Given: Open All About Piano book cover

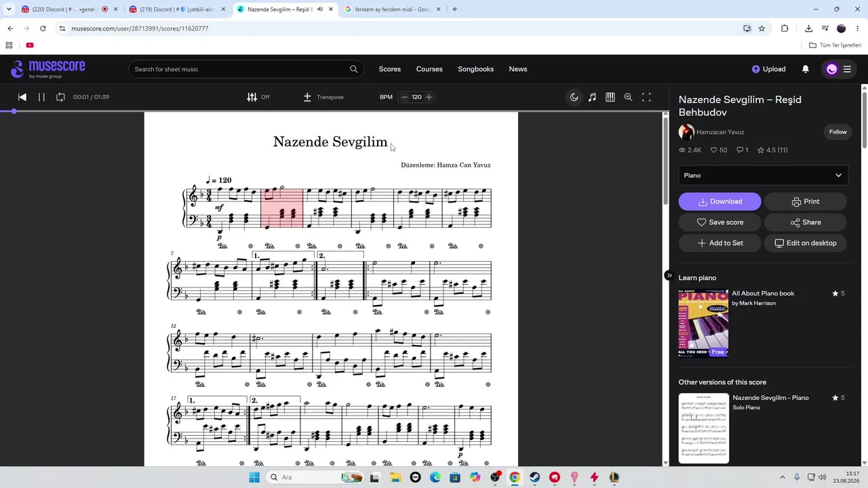Looking at the screenshot, I should click(x=704, y=323).
